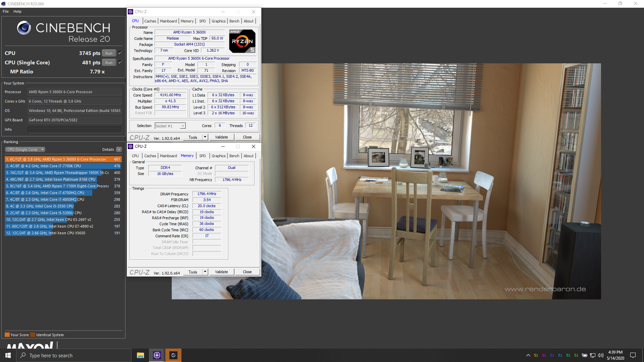Run the CPU multi-core benchmark
The height and width of the screenshot is (362, 644).
tap(109, 53)
